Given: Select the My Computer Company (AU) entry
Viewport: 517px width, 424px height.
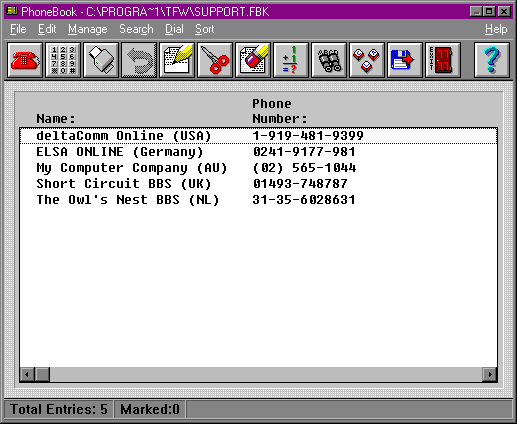Looking at the screenshot, I should (258, 168).
